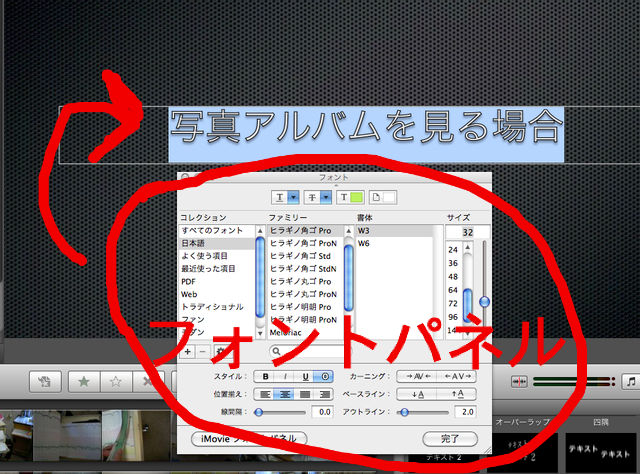Select the 四隅 title thumbnail
The image size is (640, 474).
tap(600, 452)
